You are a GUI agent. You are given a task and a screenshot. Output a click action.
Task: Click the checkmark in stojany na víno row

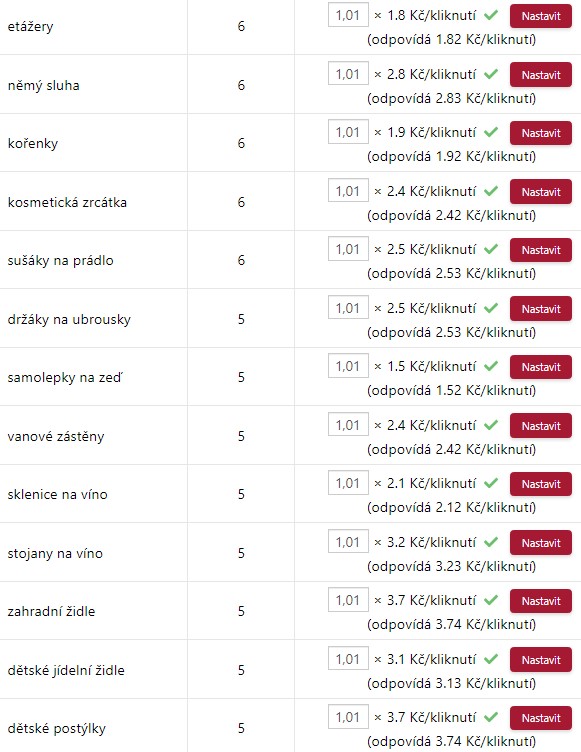point(491,542)
